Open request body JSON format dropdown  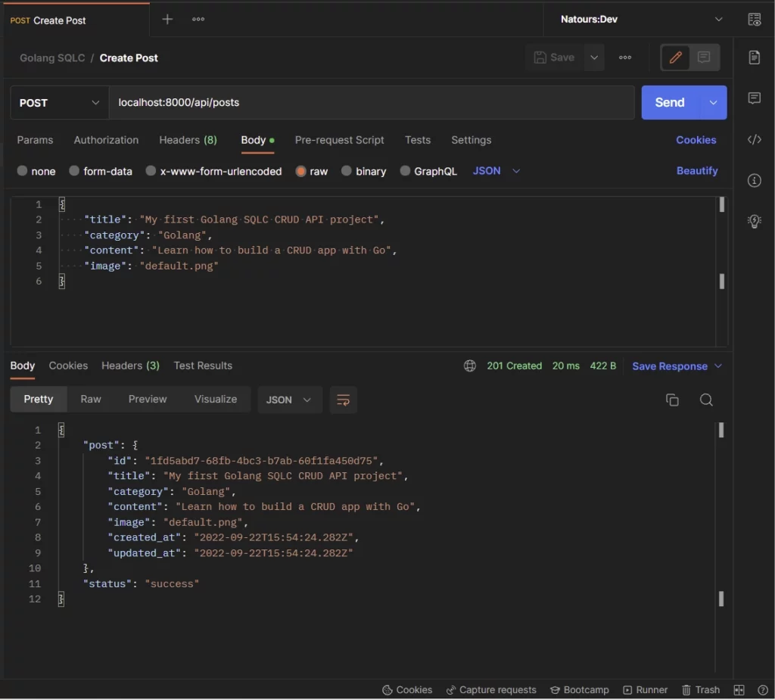[496, 171]
